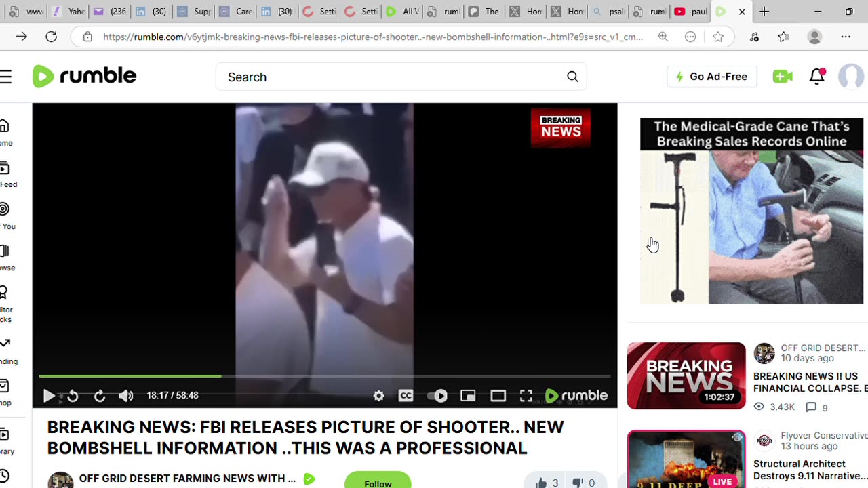
Task: Click the green upload video camera icon
Action: click(783, 77)
